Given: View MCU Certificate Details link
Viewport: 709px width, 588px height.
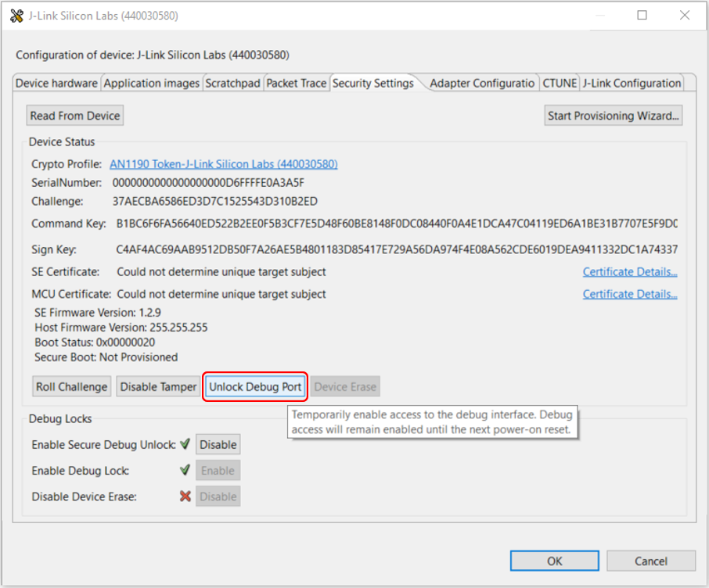Looking at the screenshot, I should point(629,294).
